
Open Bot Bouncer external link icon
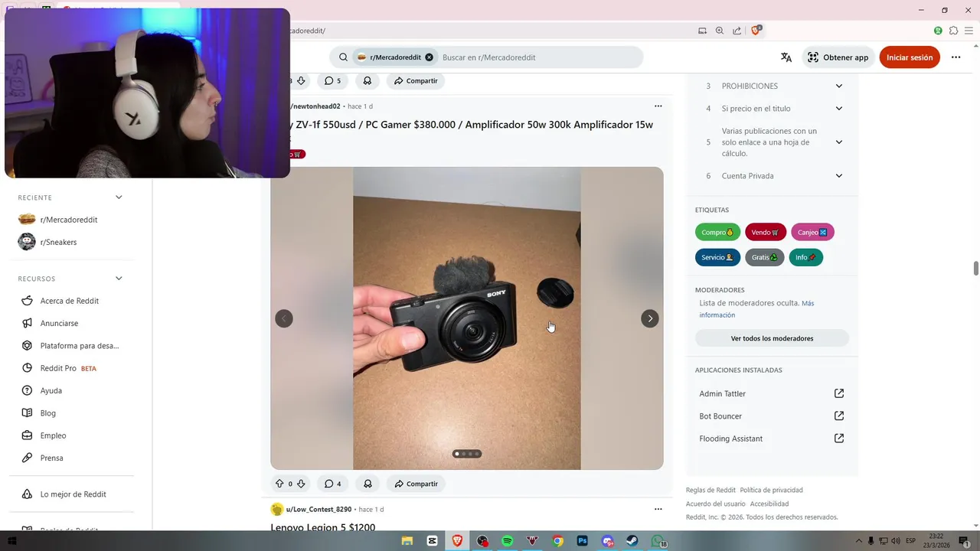[x=839, y=416]
